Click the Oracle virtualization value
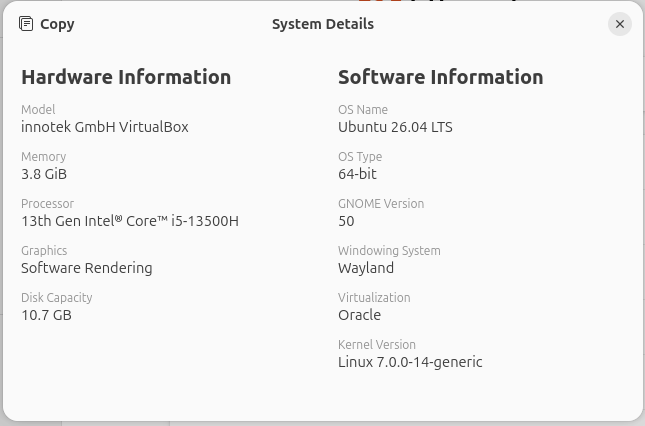 [x=359, y=315]
